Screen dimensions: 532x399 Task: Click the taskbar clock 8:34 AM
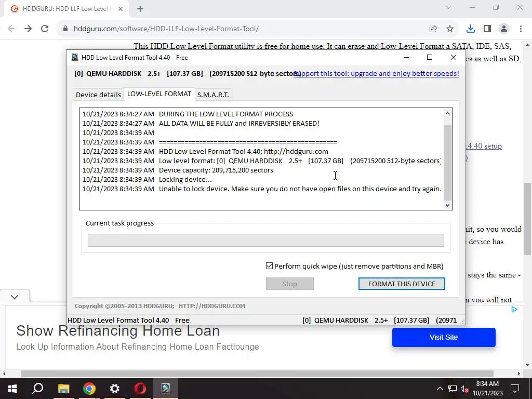pyautogui.click(x=487, y=384)
